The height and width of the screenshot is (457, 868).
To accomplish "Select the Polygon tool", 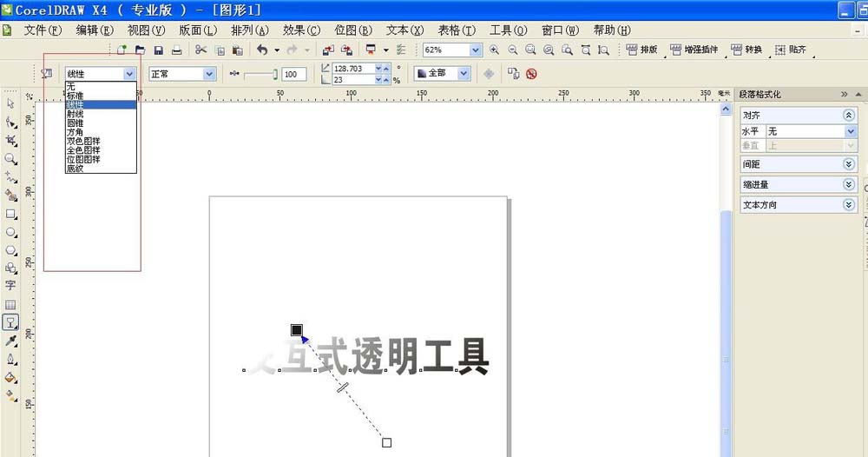I will pos(10,250).
